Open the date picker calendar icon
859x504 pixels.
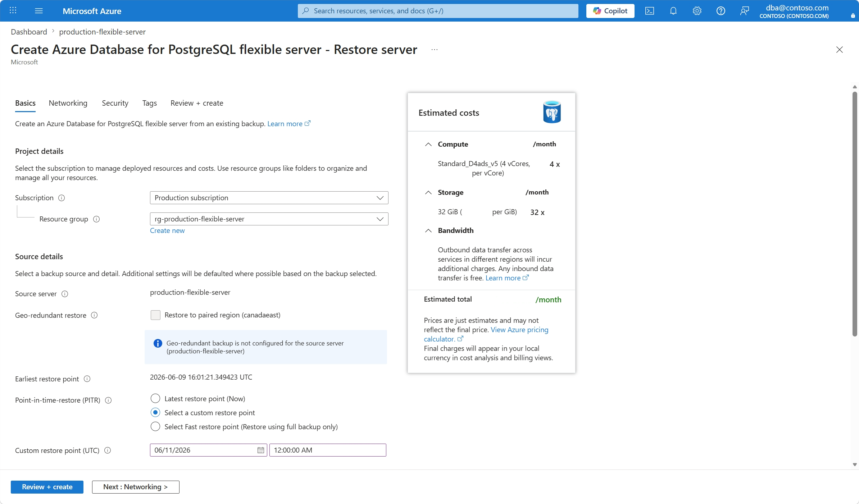point(261,450)
